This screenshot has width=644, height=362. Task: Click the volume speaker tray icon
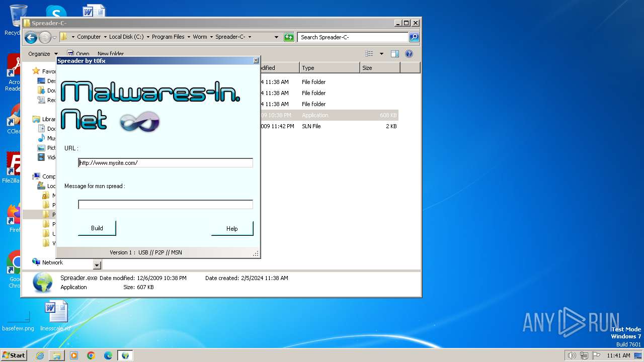(572, 355)
